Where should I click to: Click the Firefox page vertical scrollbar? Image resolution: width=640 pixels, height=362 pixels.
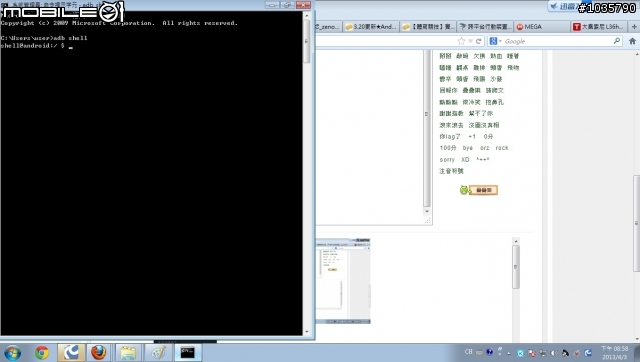pos(636,196)
